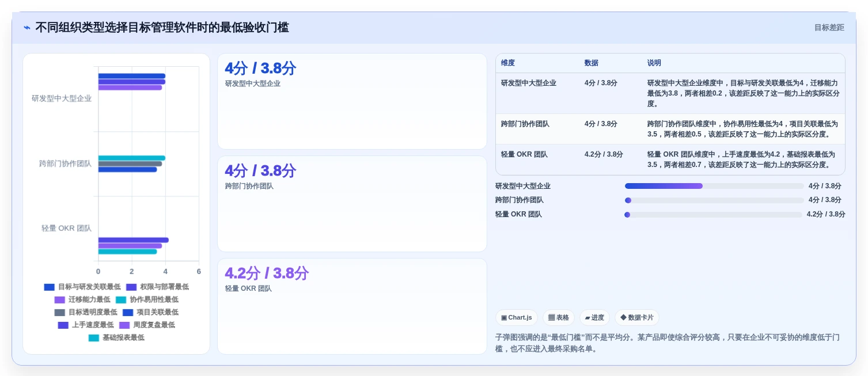Toggle legend swatch for 目标与研发关联最低
The height and width of the screenshot is (376, 868).
50,287
